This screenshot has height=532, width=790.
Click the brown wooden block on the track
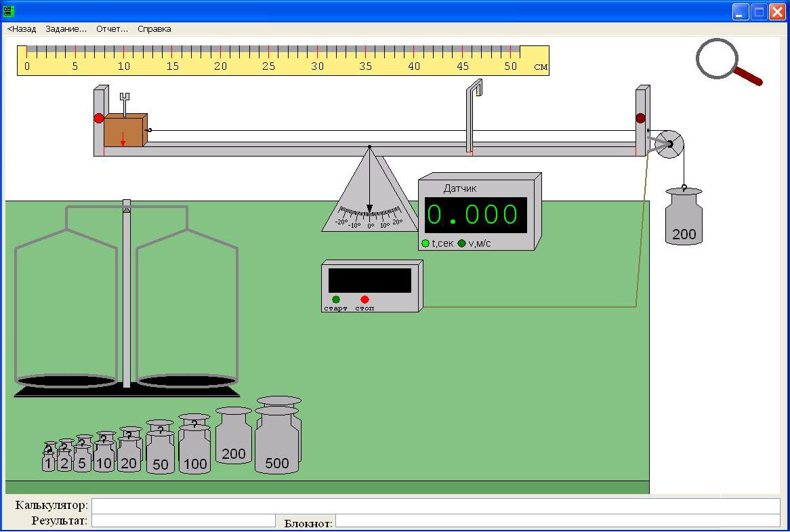click(124, 130)
